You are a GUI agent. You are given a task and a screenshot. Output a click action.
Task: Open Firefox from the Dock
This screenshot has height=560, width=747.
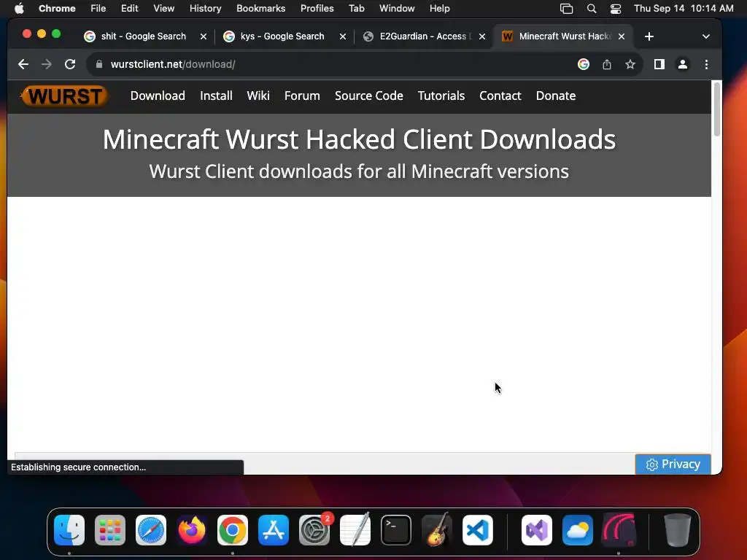pyautogui.click(x=192, y=530)
